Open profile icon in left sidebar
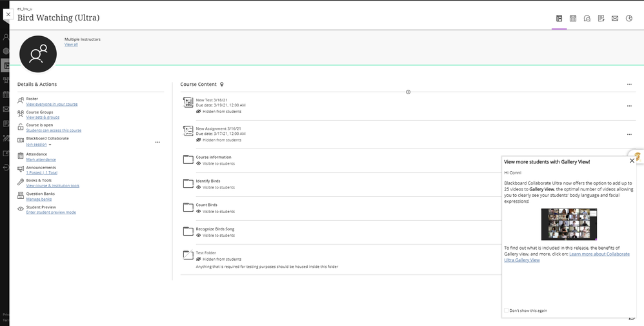Viewport: 644px width, 326px height. click(5, 37)
